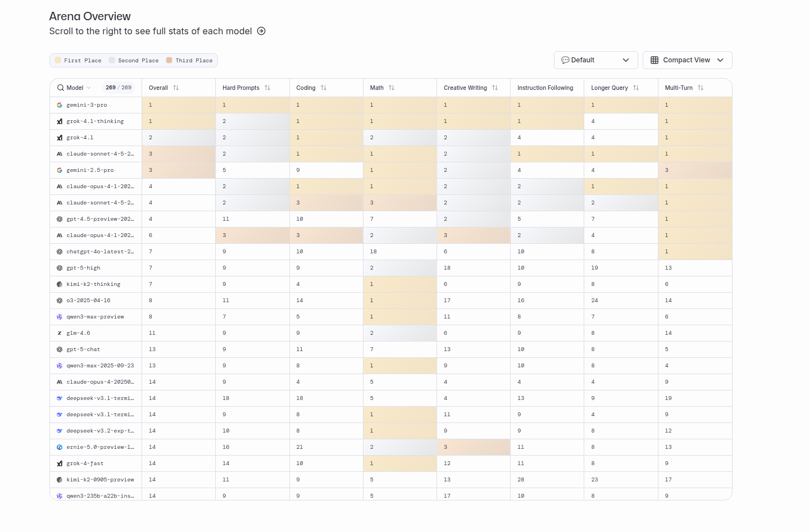Click the Arena Overview heading
This screenshot has width=809, height=532.
tap(90, 16)
